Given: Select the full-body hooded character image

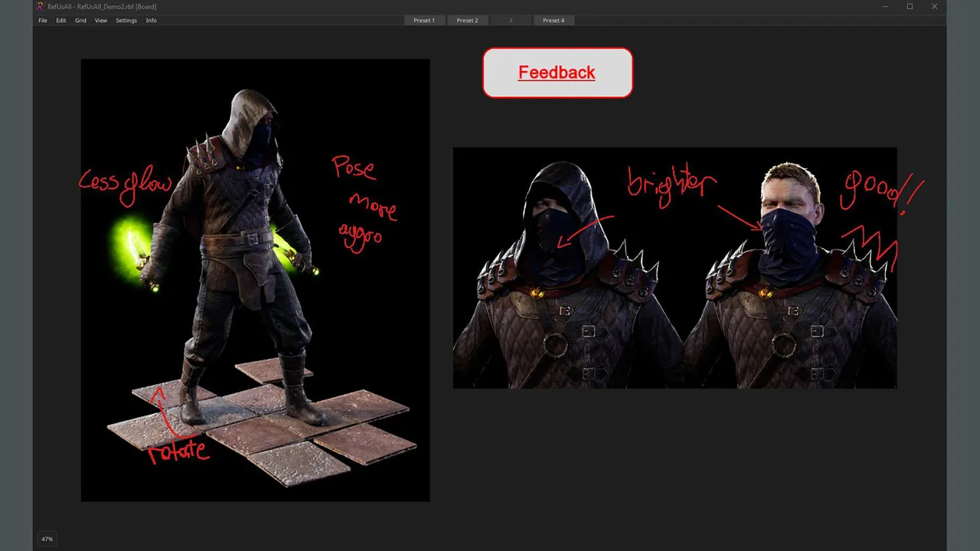Looking at the screenshot, I should click(255, 280).
